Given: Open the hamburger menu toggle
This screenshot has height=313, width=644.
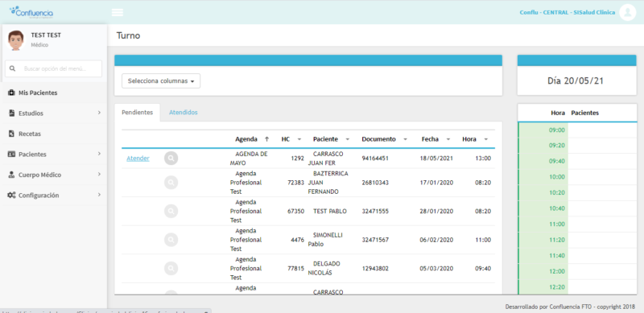Looking at the screenshot, I should tap(118, 12).
